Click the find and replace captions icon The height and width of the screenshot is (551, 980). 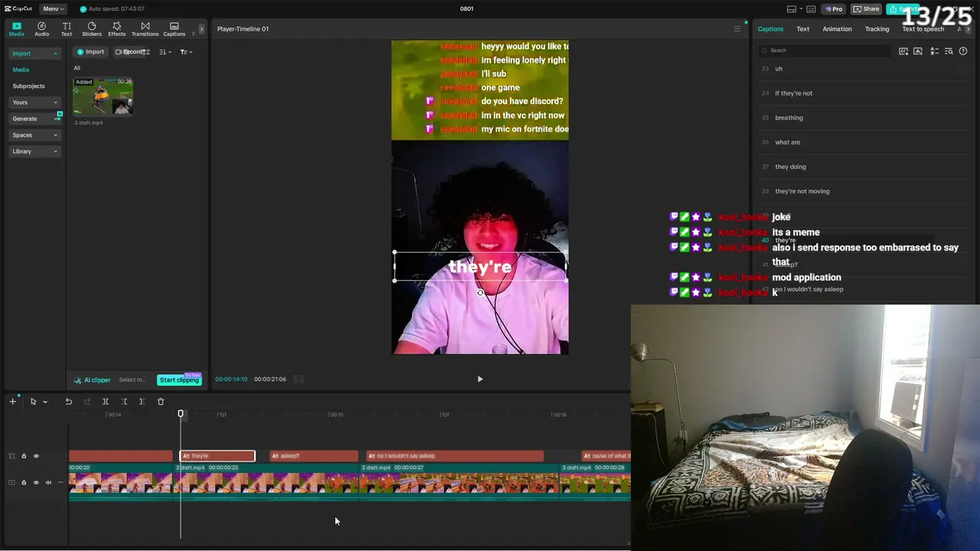click(x=949, y=51)
